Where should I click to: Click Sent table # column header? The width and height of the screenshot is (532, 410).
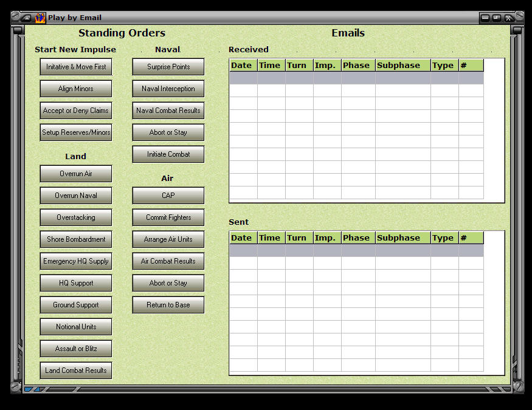pyautogui.click(x=471, y=238)
